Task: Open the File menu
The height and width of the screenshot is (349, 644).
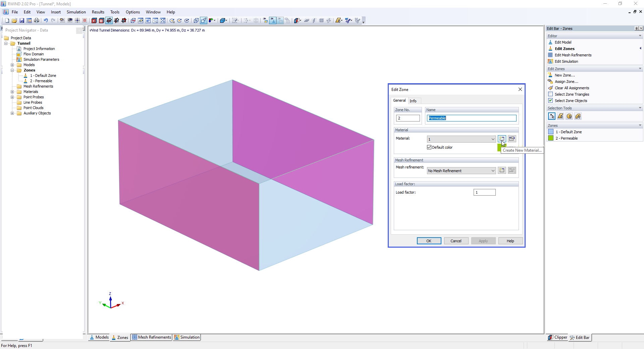Action: point(15,12)
